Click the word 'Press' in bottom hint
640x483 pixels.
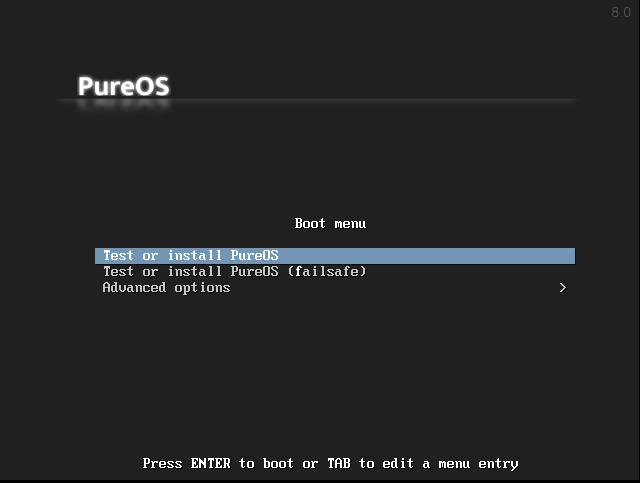tap(162, 464)
